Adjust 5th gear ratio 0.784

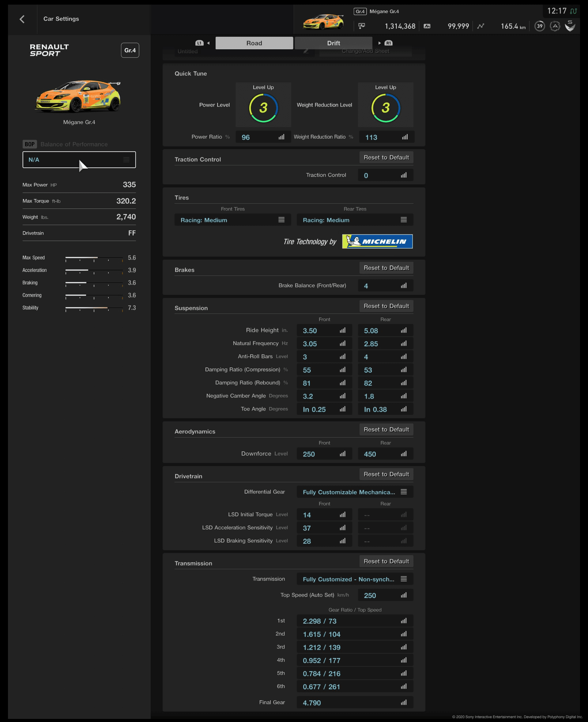[355, 673]
